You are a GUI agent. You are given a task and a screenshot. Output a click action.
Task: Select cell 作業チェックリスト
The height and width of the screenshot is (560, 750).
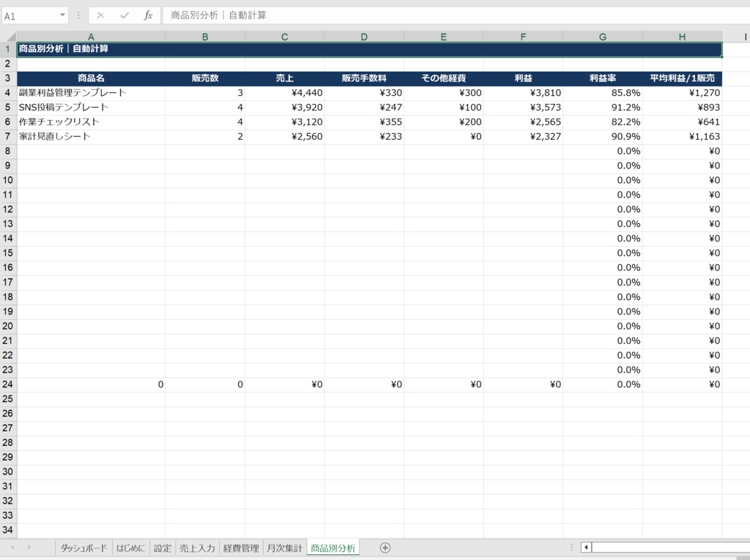[x=91, y=122]
